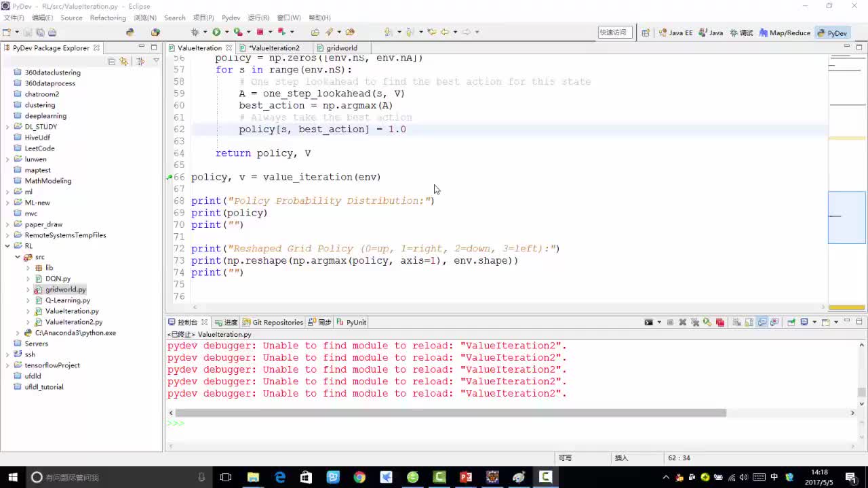This screenshot has width=868, height=488.
Task: Close the ValueIteration editor tab
Action: (x=229, y=48)
